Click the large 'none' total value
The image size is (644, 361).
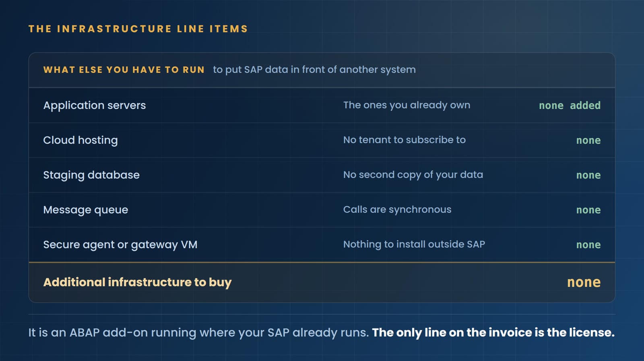pos(584,282)
